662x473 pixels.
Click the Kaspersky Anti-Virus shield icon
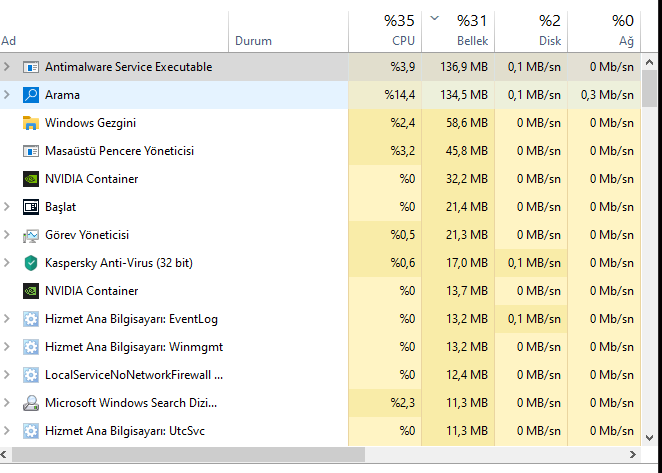tap(30, 263)
